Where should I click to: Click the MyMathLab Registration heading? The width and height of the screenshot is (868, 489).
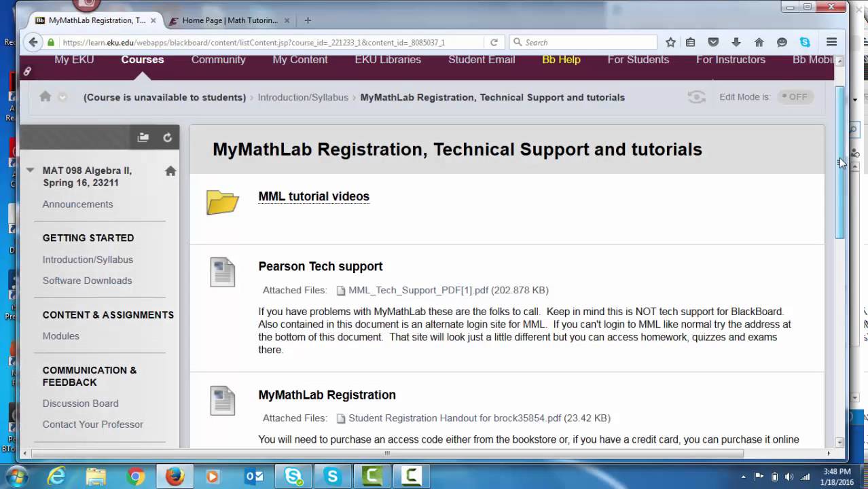327,395
